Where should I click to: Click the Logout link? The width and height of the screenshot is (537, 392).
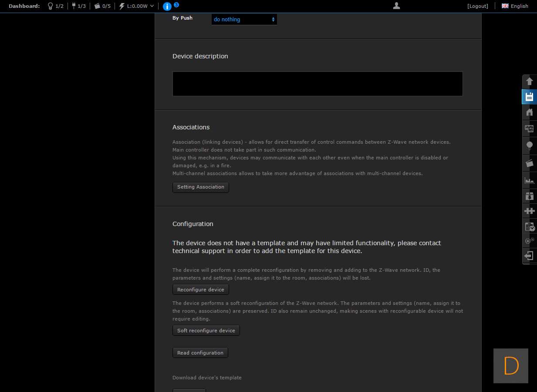pyautogui.click(x=478, y=6)
